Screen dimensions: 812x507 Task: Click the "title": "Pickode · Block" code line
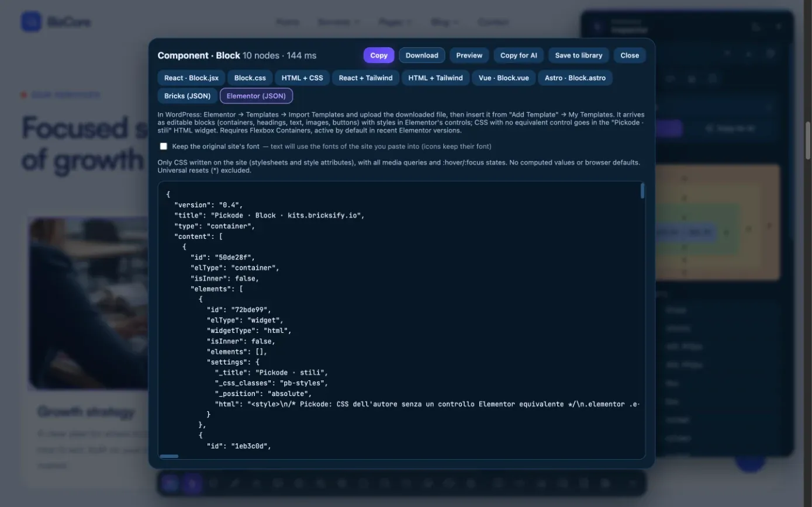[x=269, y=216]
